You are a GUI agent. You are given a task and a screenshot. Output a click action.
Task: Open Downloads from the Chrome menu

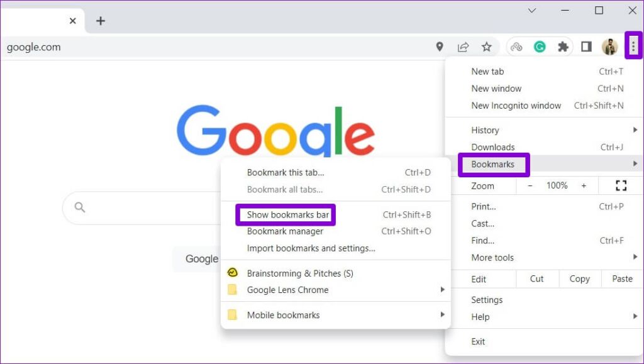(x=493, y=146)
